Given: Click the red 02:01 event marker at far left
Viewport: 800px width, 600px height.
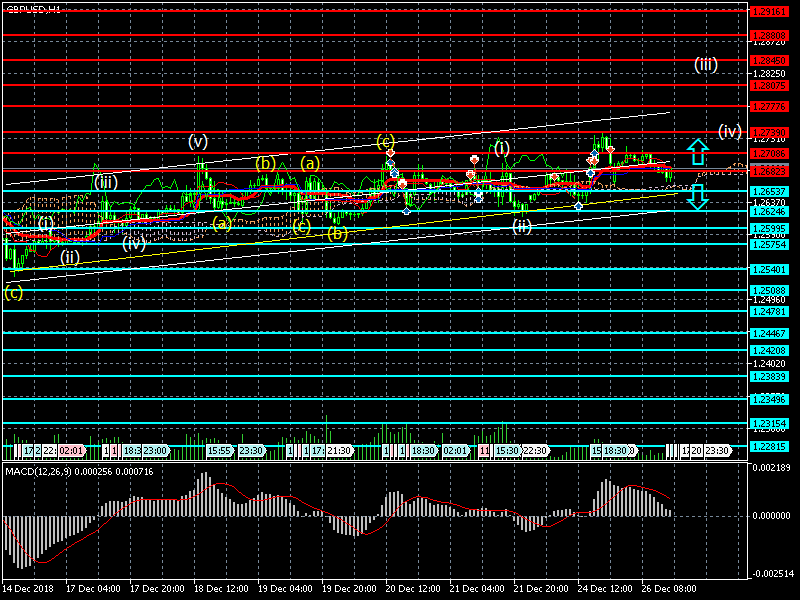Looking at the screenshot, I should coord(70,451).
